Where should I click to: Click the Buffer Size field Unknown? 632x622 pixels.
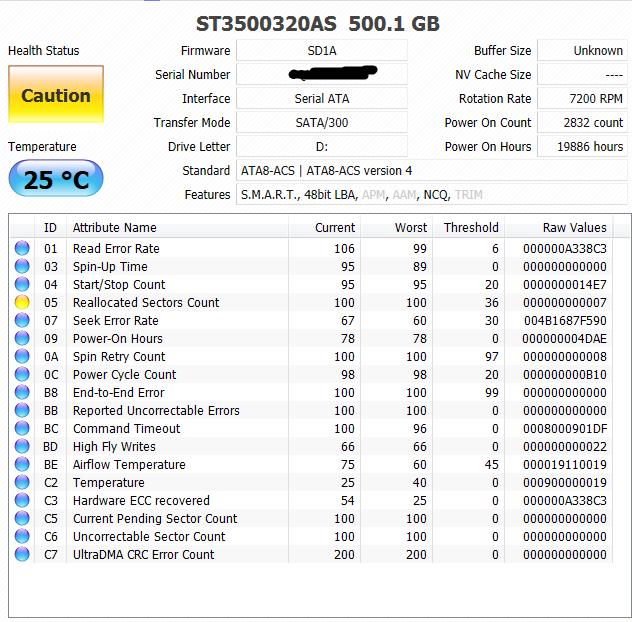pyautogui.click(x=582, y=50)
